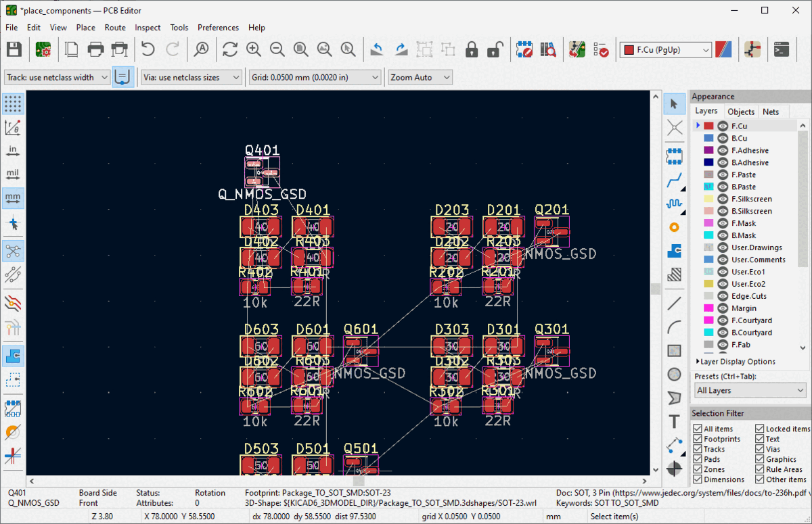Open the Route menu
812x524 pixels.
pyautogui.click(x=115, y=28)
